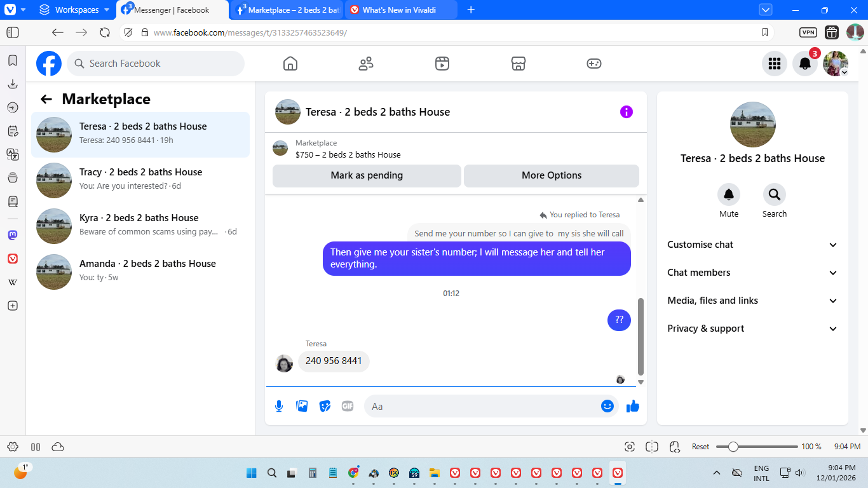Open the Facebook menu grid icon
Viewport: 868px width, 488px height.
click(775, 64)
